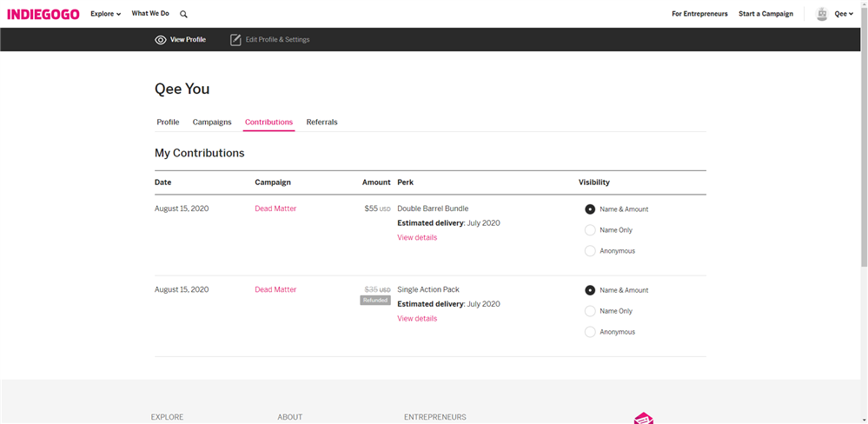Click the footer ABOUT heading
Screen dimensions: 868x424
290,417
